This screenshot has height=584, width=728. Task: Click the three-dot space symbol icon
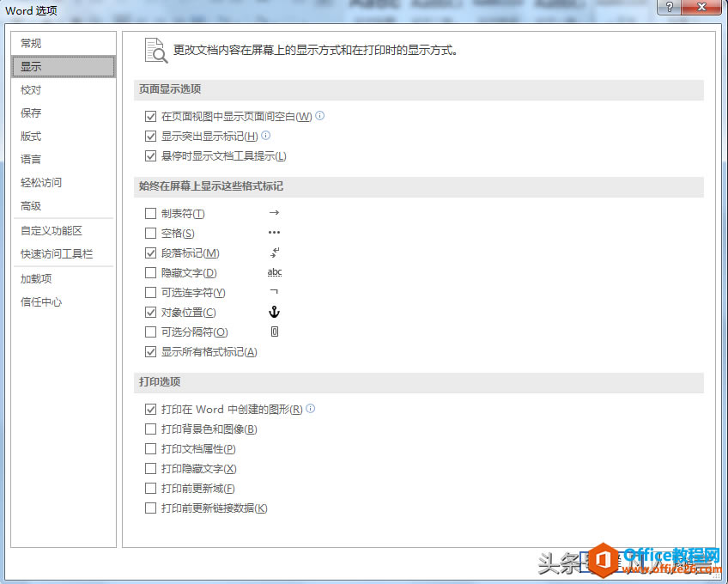[274, 232]
